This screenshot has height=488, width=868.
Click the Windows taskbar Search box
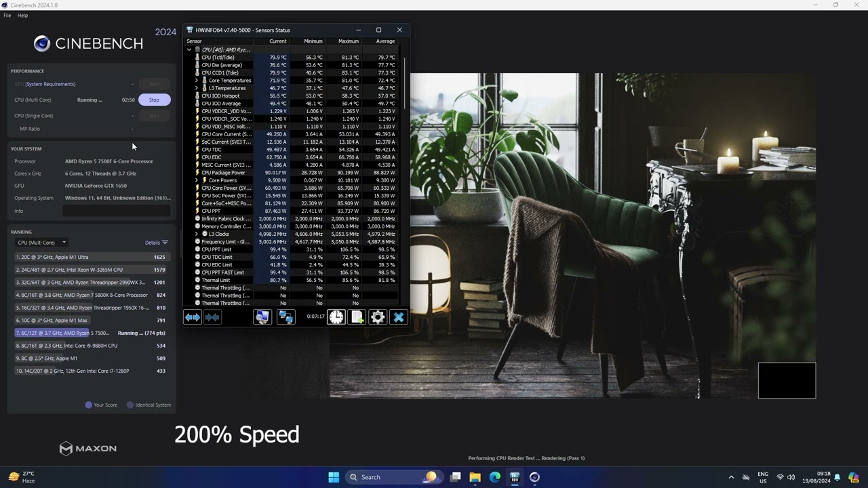point(393,477)
